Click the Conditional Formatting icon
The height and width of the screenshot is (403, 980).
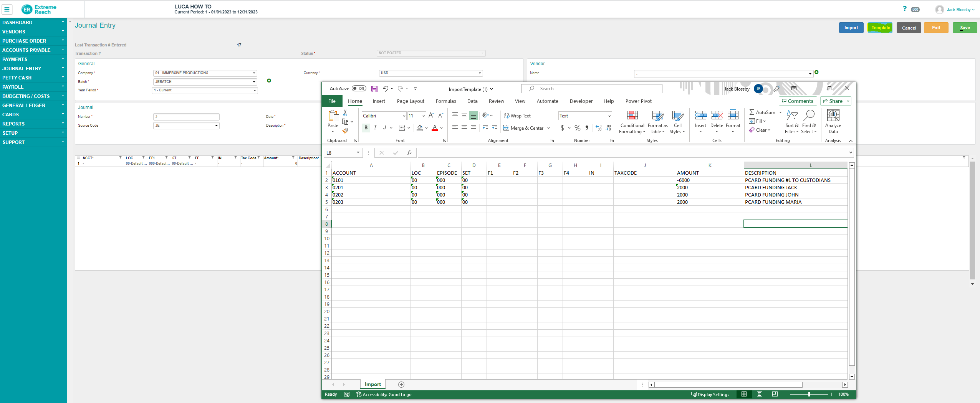(632, 116)
